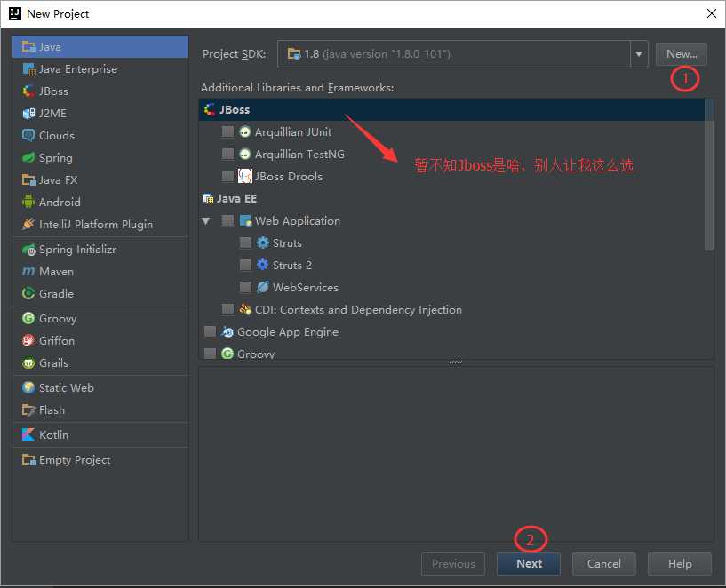Click the Next button
726x588 pixels.
(x=529, y=563)
